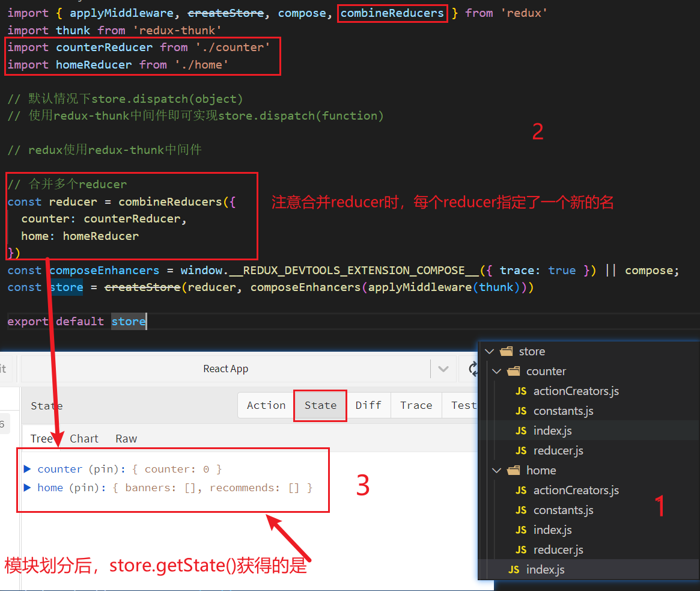This screenshot has height=591, width=700.
Task: Collapse the home folder chevron
Action: pos(497,470)
